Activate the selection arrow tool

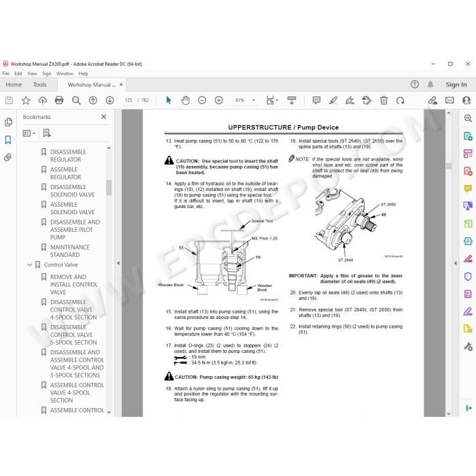(x=169, y=101)
